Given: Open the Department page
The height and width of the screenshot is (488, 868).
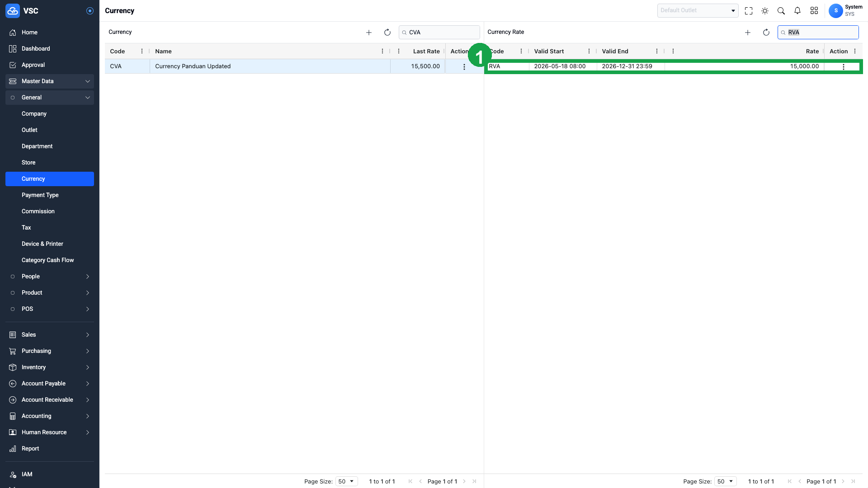Looking at the screenshot, I should tap(50, 146).
